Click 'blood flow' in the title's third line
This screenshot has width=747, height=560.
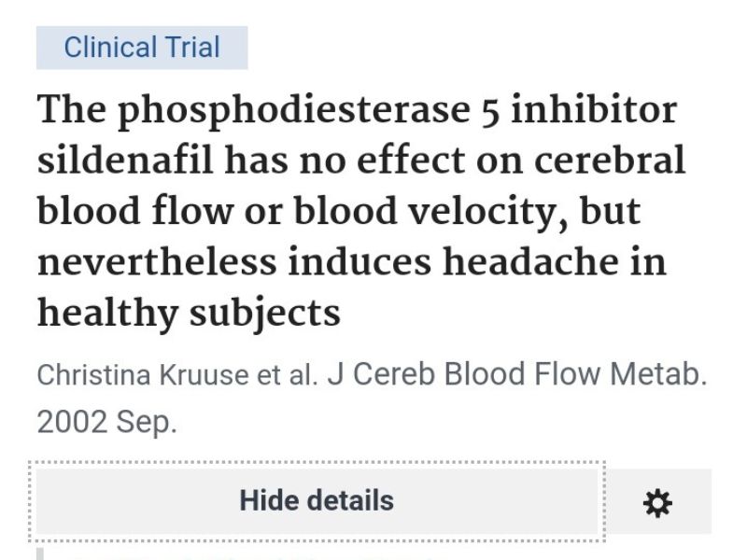click(135, 212)
